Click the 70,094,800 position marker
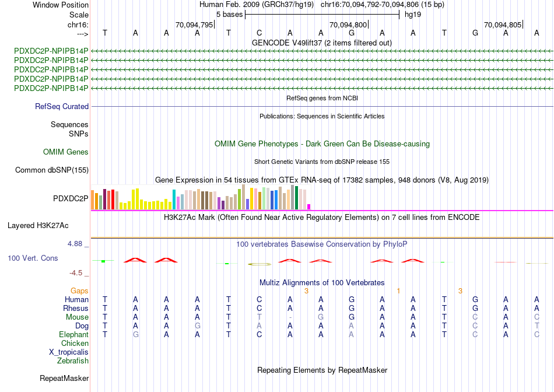 348,24
